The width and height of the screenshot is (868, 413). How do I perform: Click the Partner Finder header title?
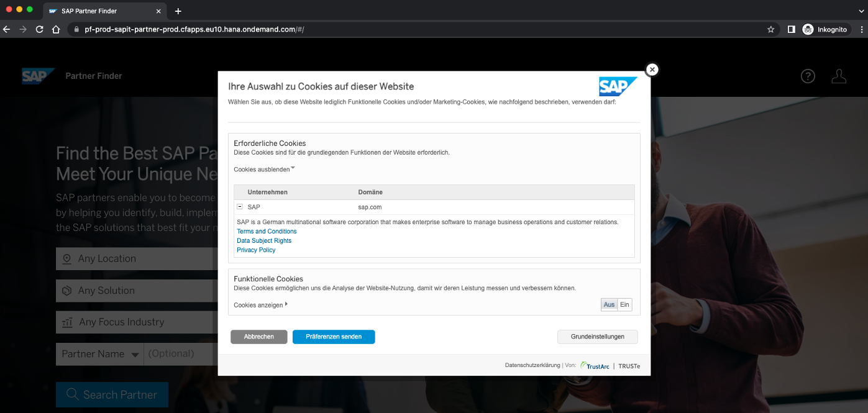pyautogui.click(x=94, y=76)
